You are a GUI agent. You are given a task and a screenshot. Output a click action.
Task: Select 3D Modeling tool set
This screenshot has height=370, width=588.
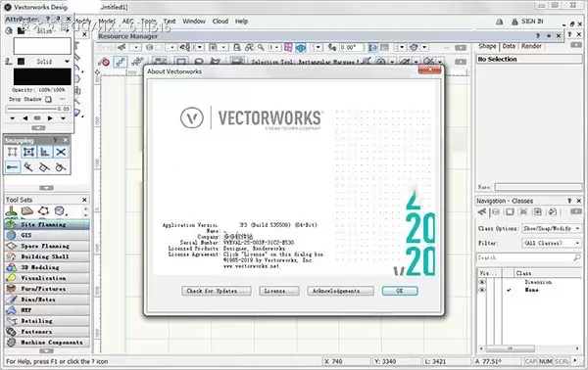[x=47, y=267]
